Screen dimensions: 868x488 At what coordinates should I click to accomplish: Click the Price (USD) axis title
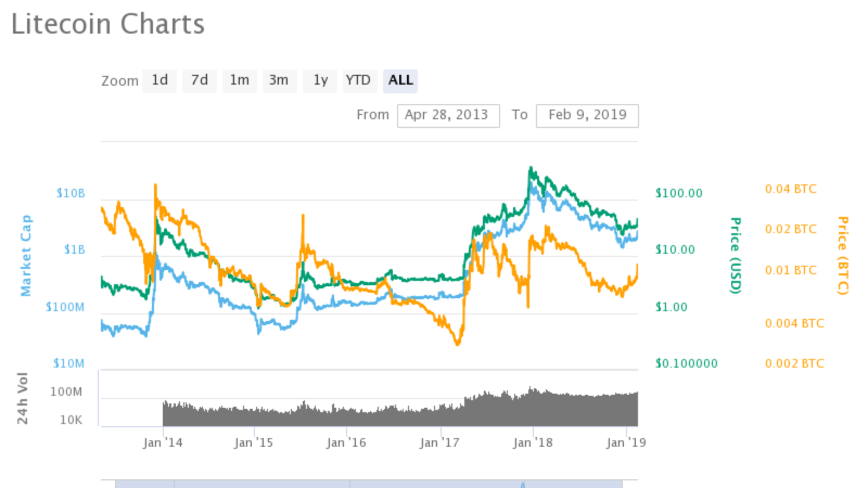735,255
